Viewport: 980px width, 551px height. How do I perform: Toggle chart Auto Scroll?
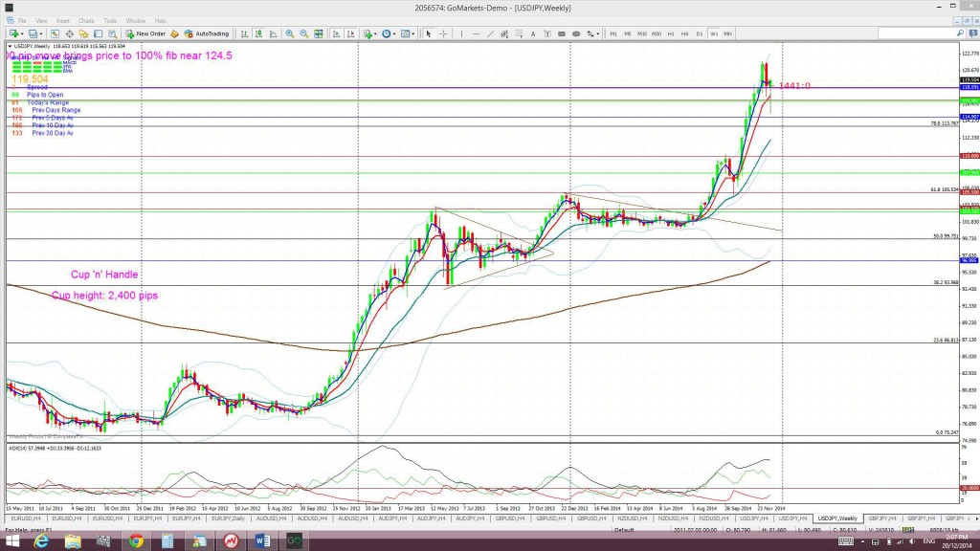[x=336, y=33]
